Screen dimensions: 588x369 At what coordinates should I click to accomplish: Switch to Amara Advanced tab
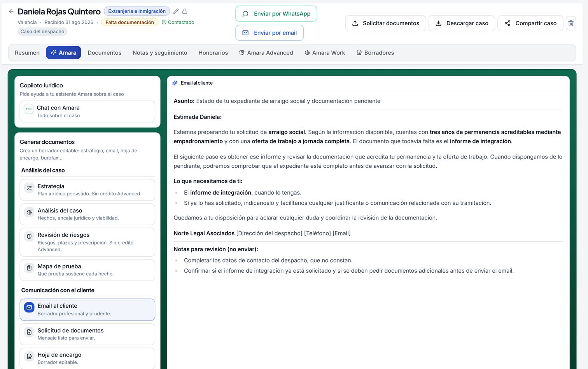click(266, 53)
